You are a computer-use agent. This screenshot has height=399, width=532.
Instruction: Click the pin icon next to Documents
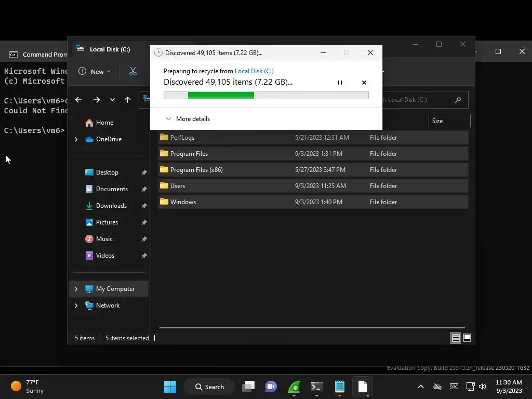[144, 189]
